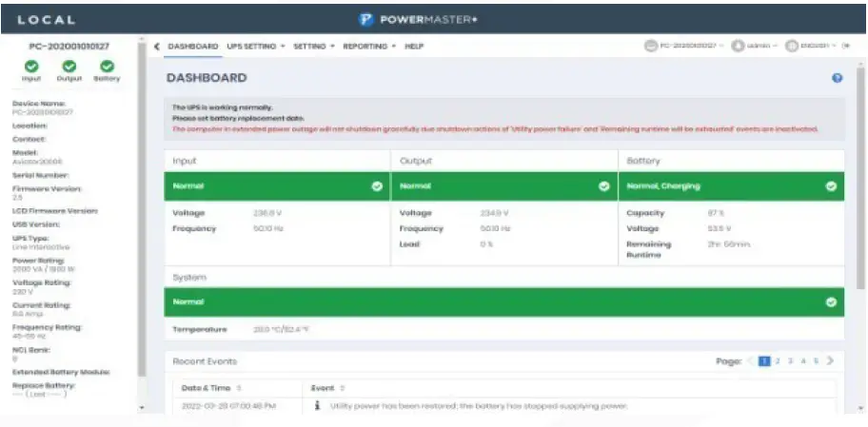Viewport: 868px width, 427px height.
Task: Open the UPS SETTING dropdown menu
Action: [x=256, y=47]
